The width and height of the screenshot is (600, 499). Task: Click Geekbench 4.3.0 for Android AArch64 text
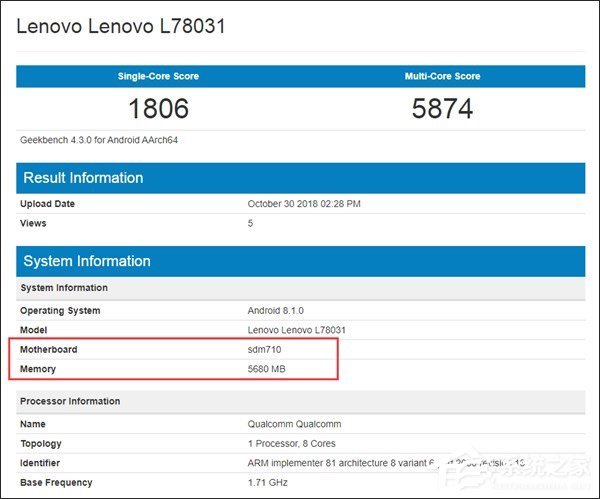[99, 140]
